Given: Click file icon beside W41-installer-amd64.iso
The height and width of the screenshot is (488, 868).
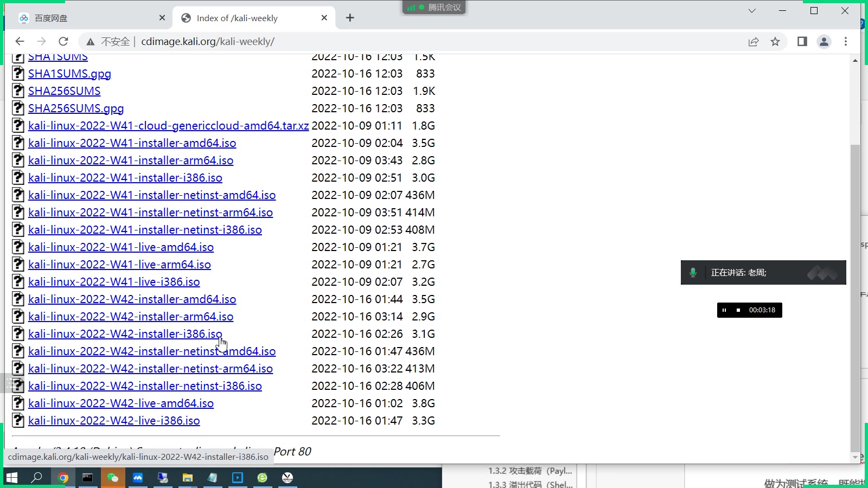Looking at the screenshot, I should [18, 143].
